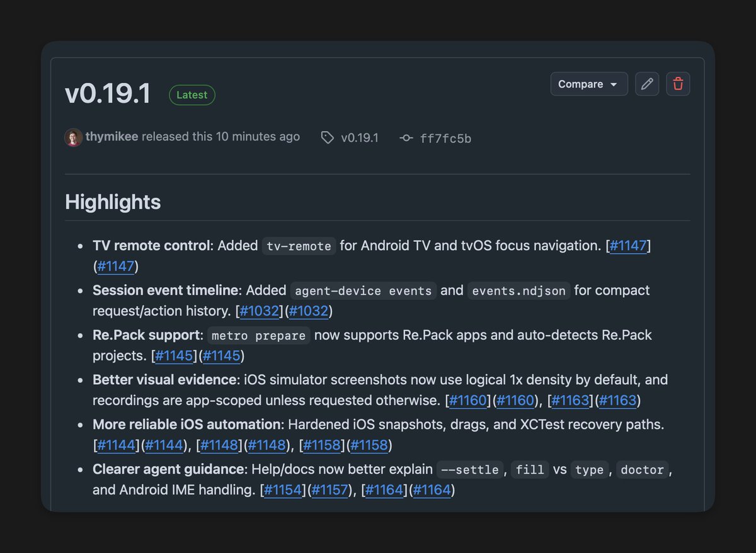Open parenthesized #1032 link
The width and height of the screenshot is (756, 553).
click(309, 311)
